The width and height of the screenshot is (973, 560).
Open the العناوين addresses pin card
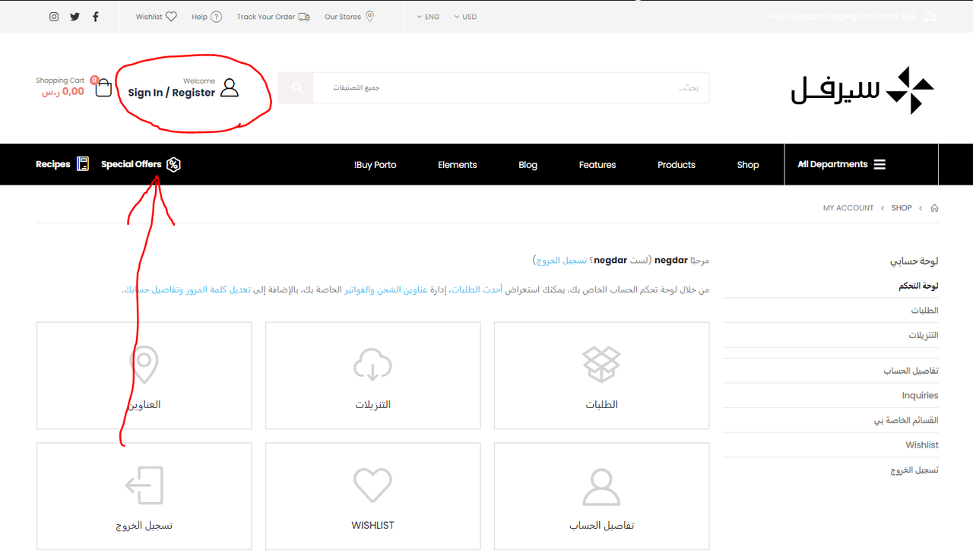point(144,375)
